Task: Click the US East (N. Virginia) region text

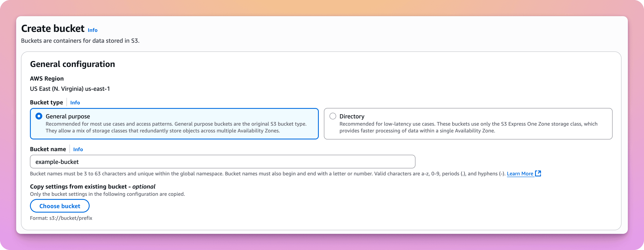Action: pos(70,89)
